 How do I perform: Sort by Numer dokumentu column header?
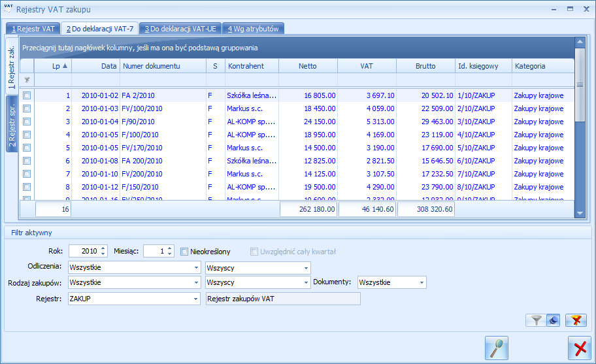(x=163, y=66)
